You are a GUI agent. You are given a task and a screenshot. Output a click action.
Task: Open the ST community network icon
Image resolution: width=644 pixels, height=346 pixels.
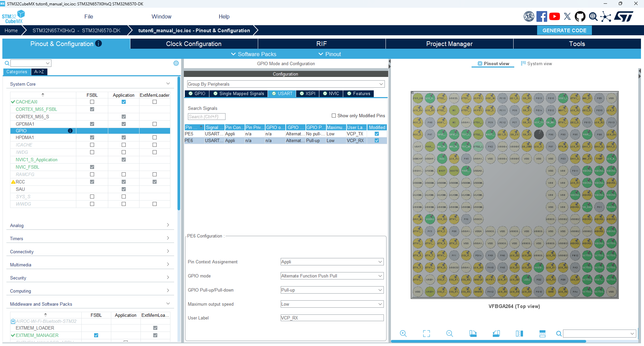pos(606,16)
